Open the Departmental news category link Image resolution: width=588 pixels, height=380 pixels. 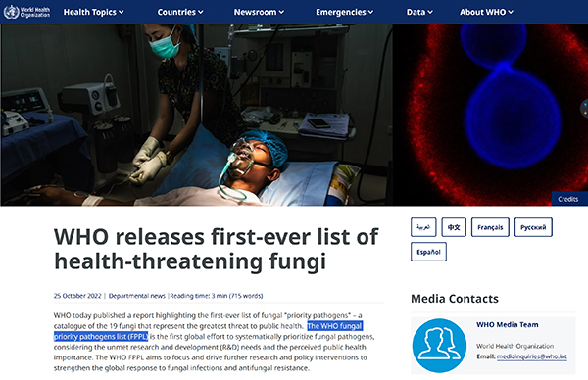coord(137,296)
